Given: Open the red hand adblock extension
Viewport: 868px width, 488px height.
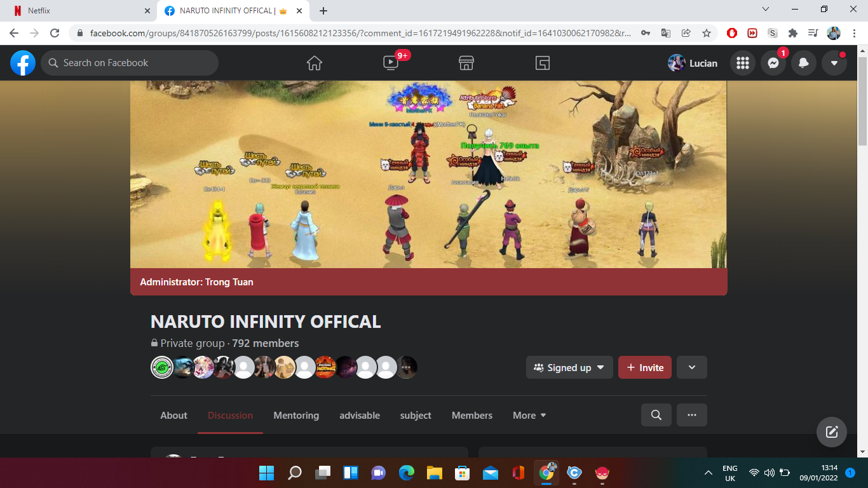Looking at the screenshot, I should [x=732, y=33].
